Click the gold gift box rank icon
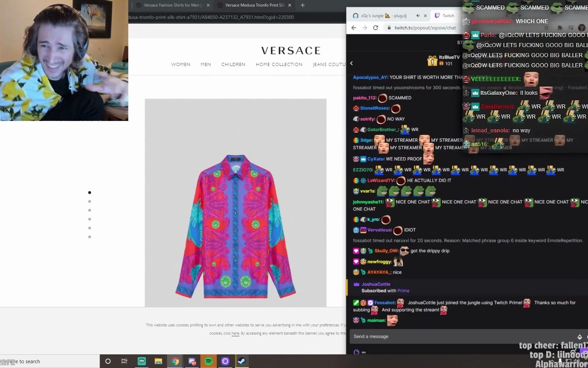The height and width of the screenshot is (368, 588). pos(432,60)
